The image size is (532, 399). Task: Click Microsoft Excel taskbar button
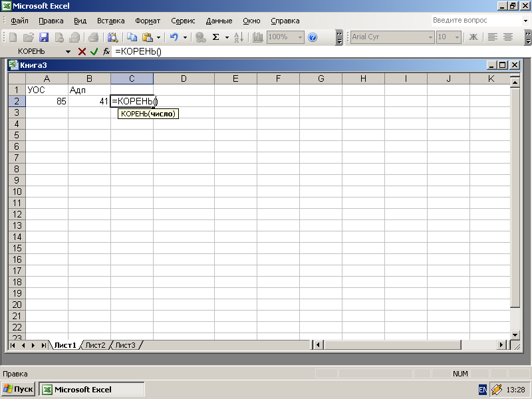[x=92, y=389]
